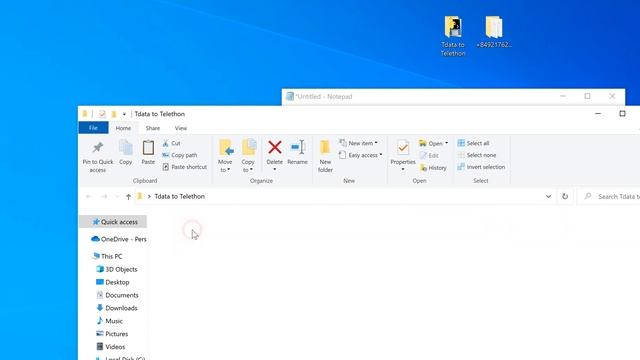Choose Copy path command
Screen dimensions: 640x360
(x=180, y=155)
